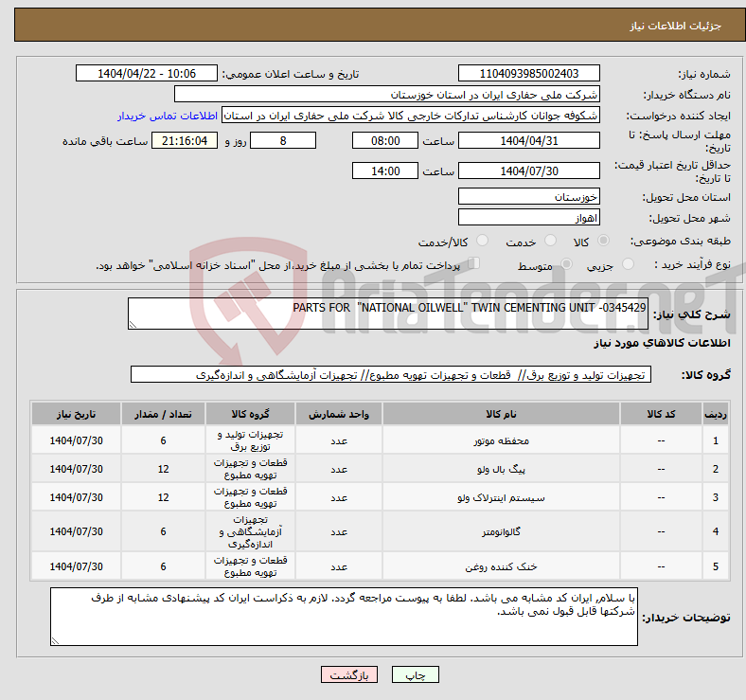Viewport: 746px width, 700px height.
Task: Click the delivery province field خوزستان
Action: [x=529, y=196]
